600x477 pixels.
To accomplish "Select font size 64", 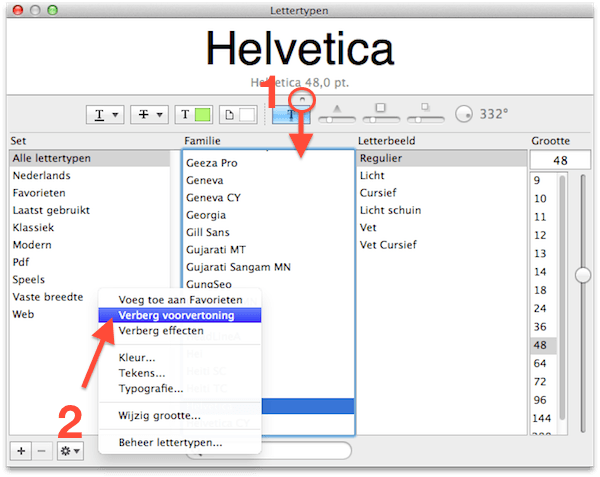I will click(x=544, y=363).
